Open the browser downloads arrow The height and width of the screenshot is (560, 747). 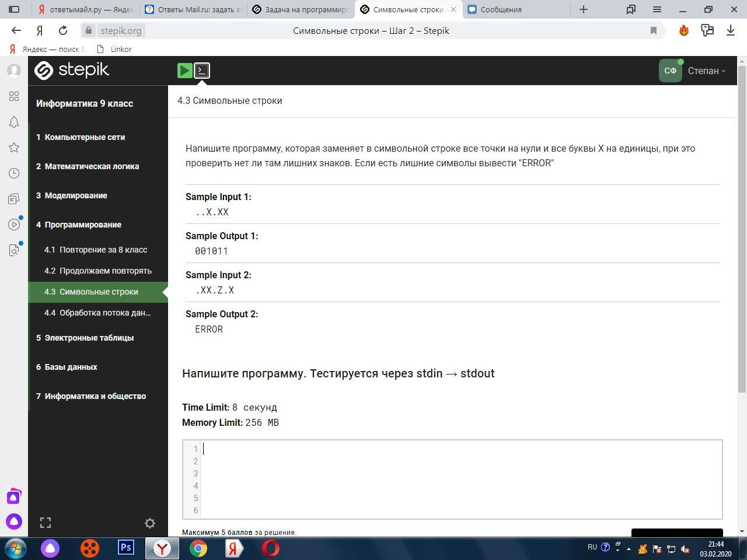[x=731, y=30]
